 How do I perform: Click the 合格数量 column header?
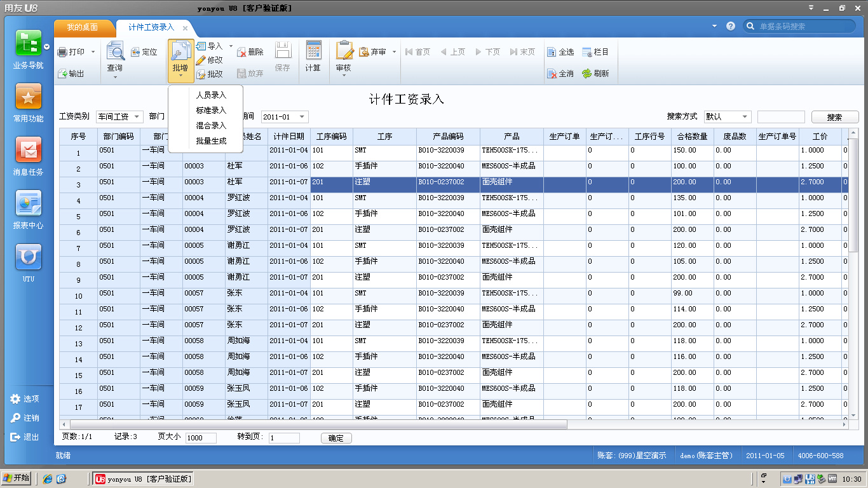click(x=693, y=137)
